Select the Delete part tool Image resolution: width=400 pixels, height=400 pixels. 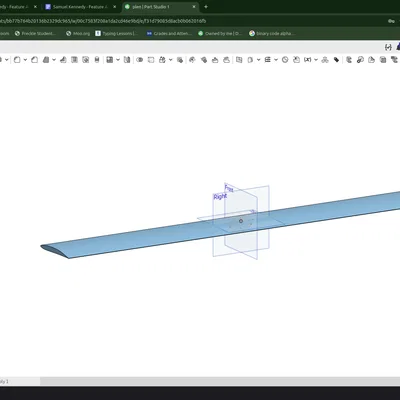[192, 60]
